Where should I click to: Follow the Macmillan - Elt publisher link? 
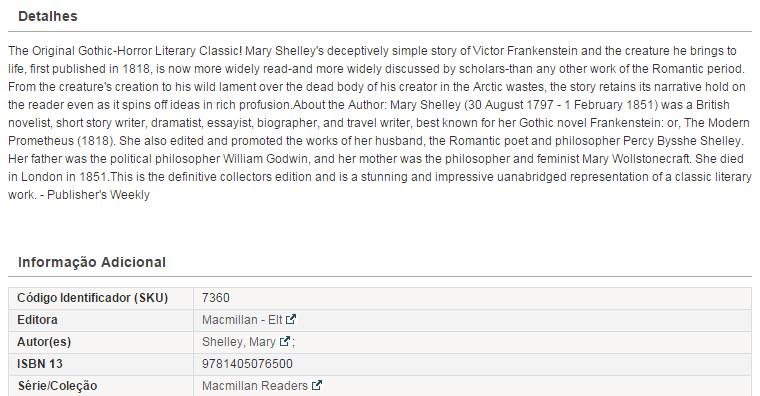[242, 320]
